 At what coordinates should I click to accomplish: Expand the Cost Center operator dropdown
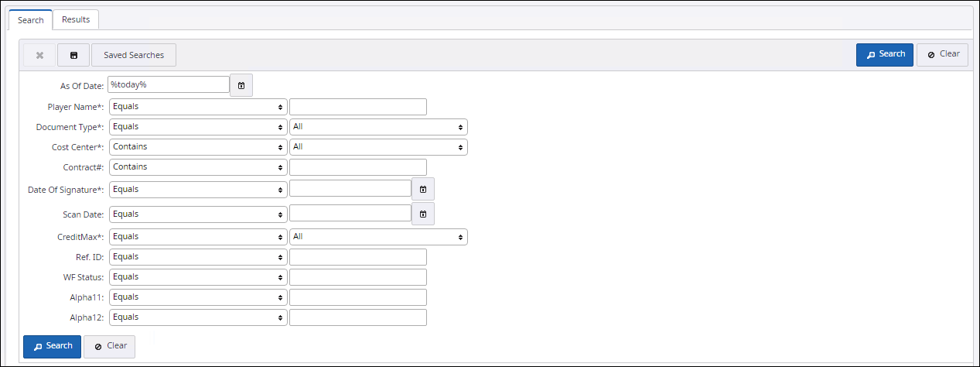[198, 147]
